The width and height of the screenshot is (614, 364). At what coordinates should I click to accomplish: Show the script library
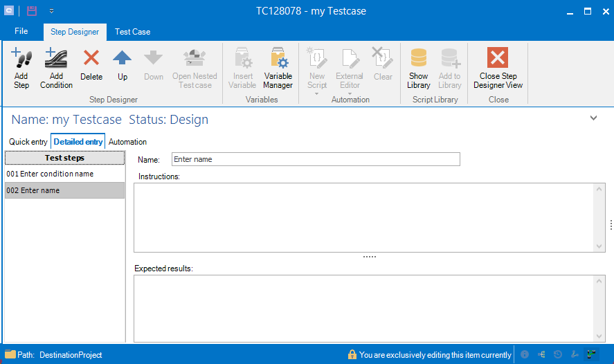pos(418,69)
